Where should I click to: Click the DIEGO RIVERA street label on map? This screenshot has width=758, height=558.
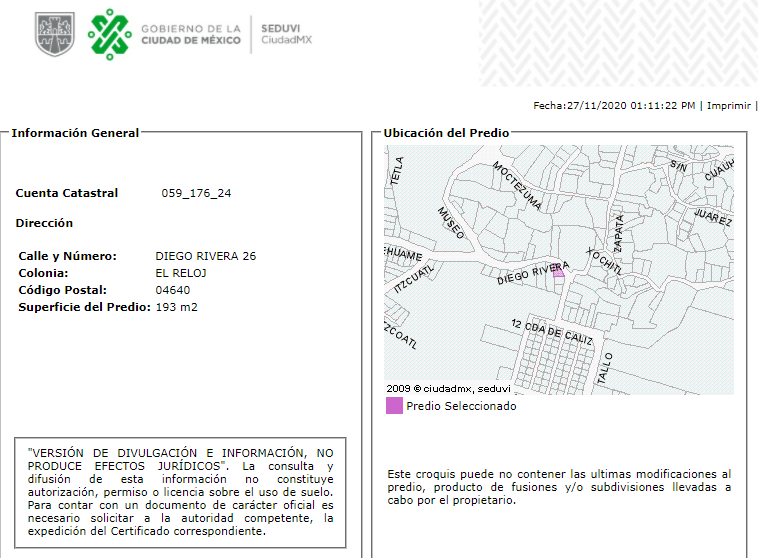533,273
